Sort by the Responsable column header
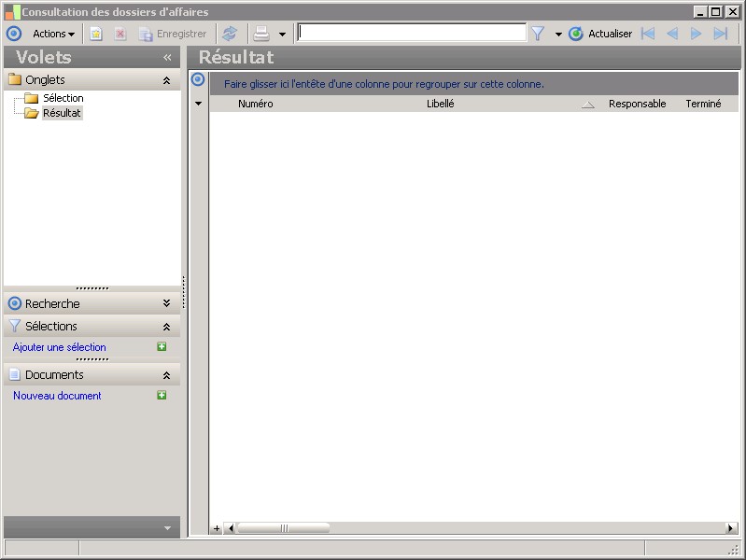 [x=638, y=104]
